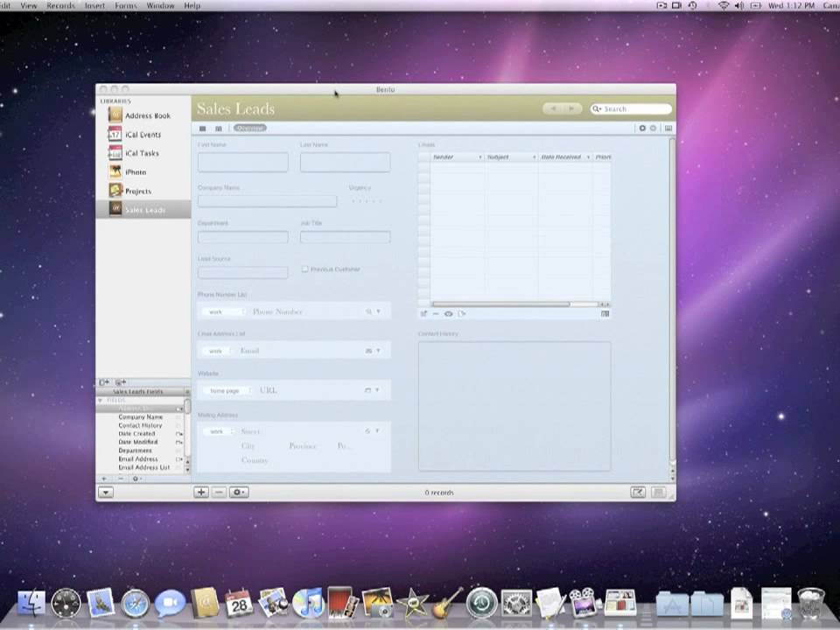Click the Search field
Screen dimensions: 840x630
631,108
